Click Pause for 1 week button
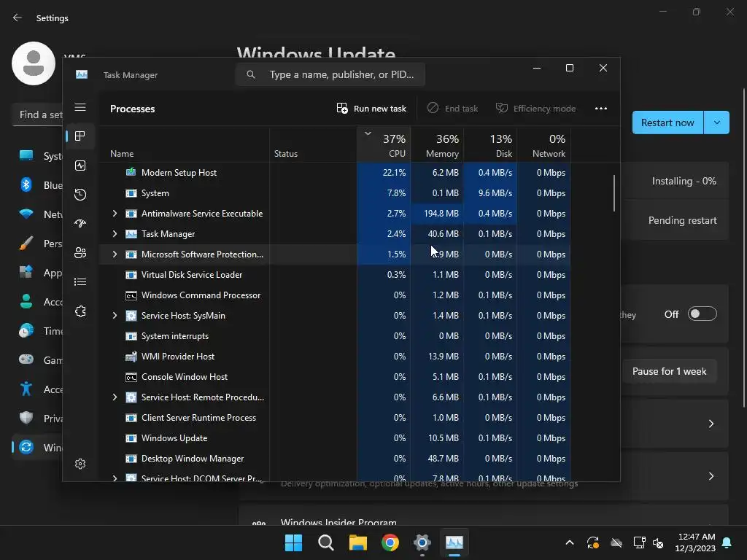747x560 pixels. pos(670,371)
